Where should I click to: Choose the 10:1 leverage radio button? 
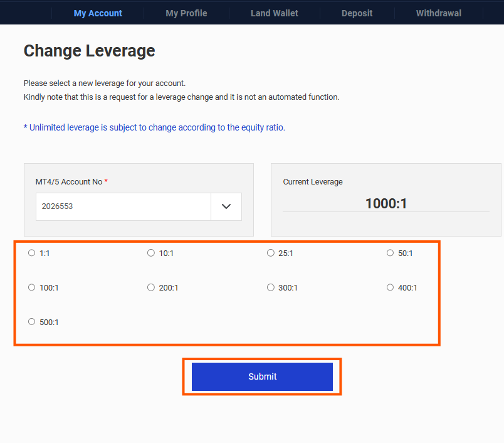pyautogui.click(x=151, y=254)
